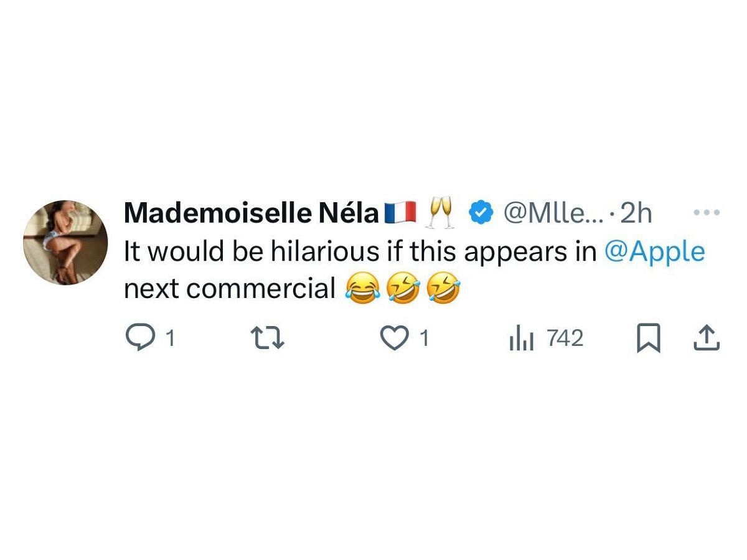Viewport: 747px width, 560px height.
Task: Click the @Mlle... username handle
Action: coord(552,213)
